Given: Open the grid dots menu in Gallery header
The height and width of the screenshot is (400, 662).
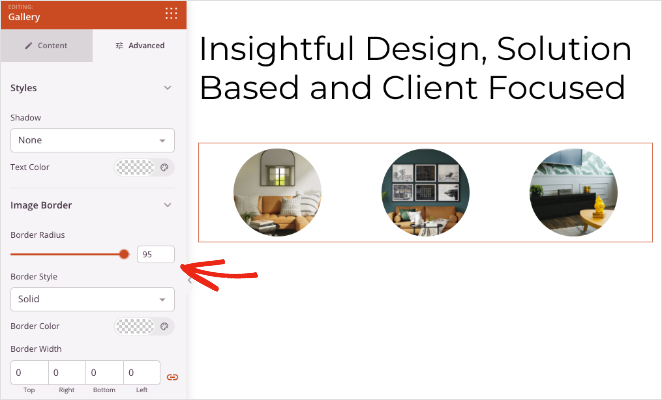Looking at the screenshot, I should click(x=171, y=14).
